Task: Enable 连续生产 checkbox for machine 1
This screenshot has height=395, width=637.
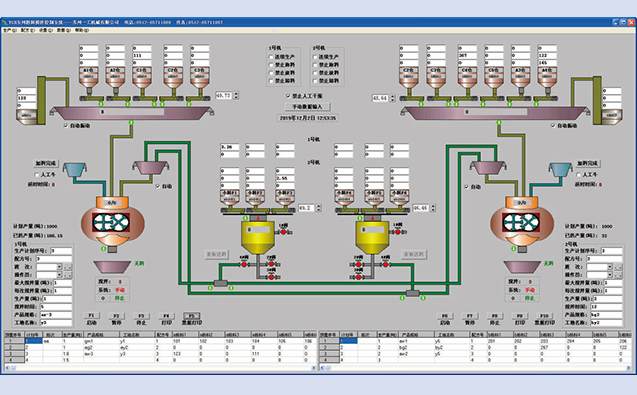Action: 271,57
